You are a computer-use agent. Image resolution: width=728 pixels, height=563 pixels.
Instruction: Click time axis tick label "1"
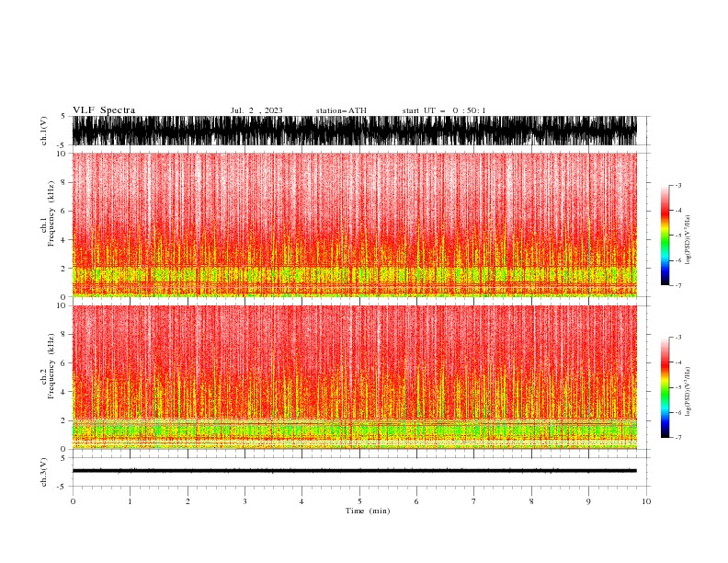click(x=130, y=501)
